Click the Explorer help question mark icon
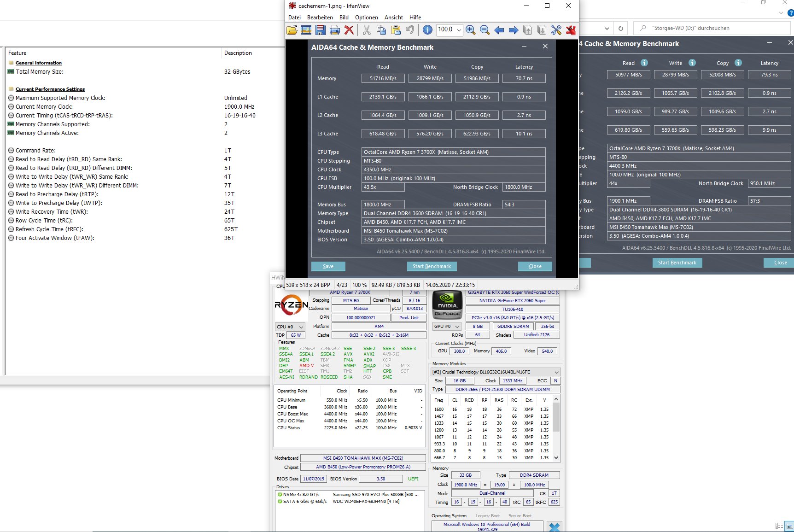 coord(790,13)
